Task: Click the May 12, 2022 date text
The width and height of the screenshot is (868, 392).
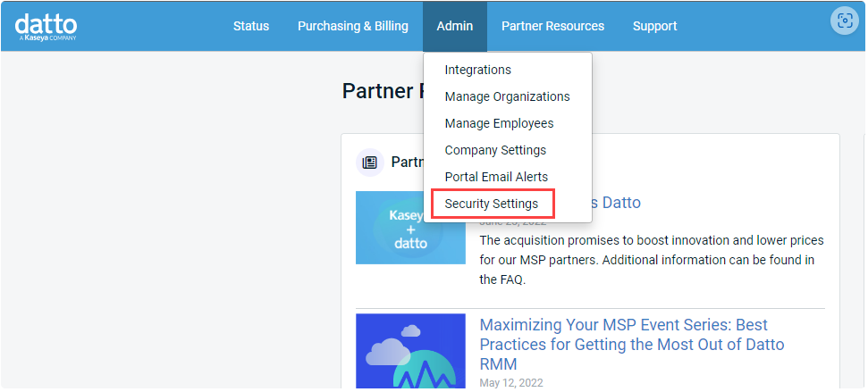Action: click(x=511, y=382)
